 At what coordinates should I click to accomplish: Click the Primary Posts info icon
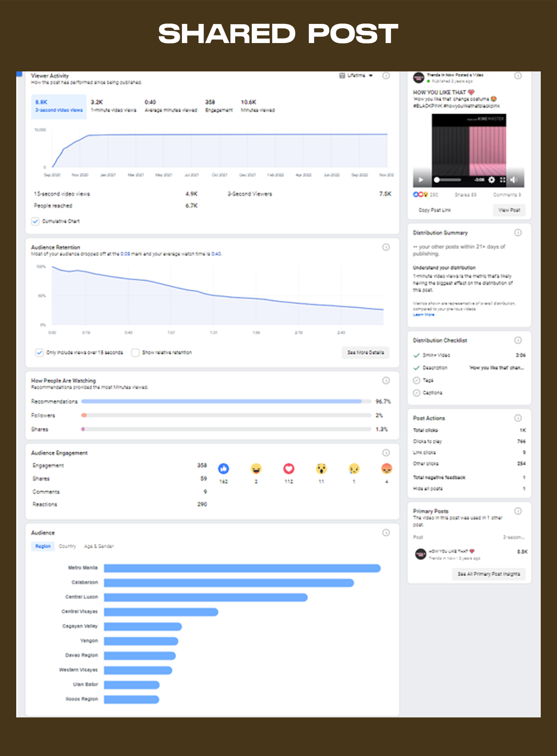[518, 511]
